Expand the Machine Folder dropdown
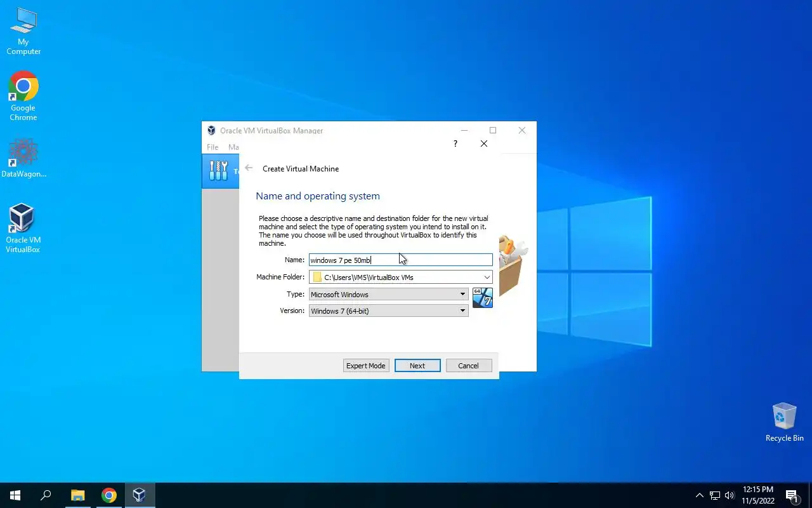This screenshot has width=812, height=508. [x=487, y=277]
